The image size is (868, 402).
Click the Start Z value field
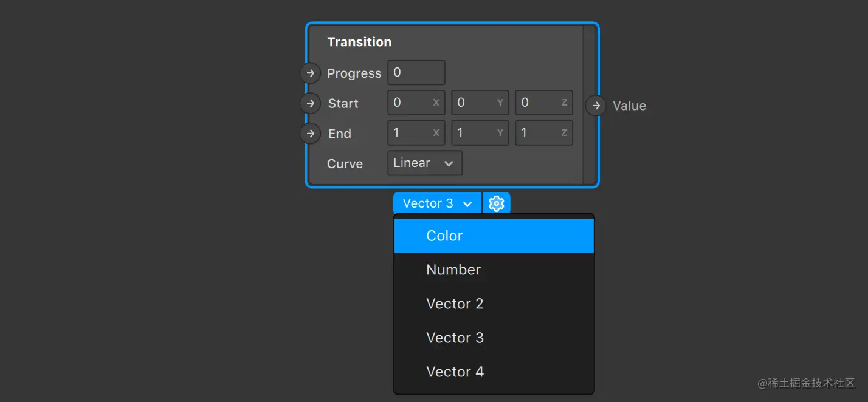[544, 103]
